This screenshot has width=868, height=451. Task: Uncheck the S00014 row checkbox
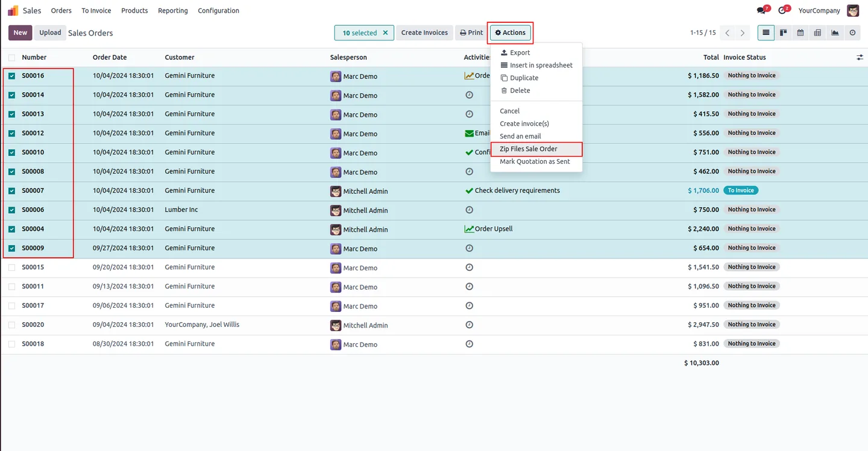12,95
